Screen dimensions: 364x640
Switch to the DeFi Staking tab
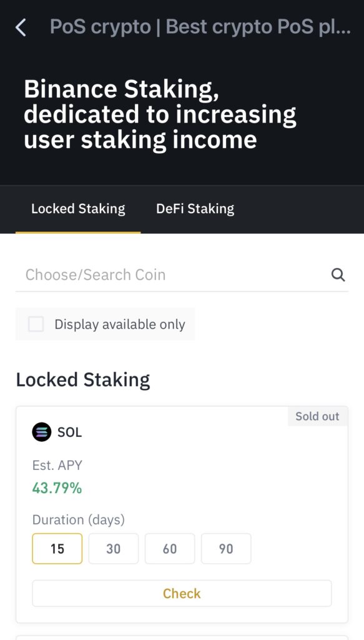click(195, 209)
